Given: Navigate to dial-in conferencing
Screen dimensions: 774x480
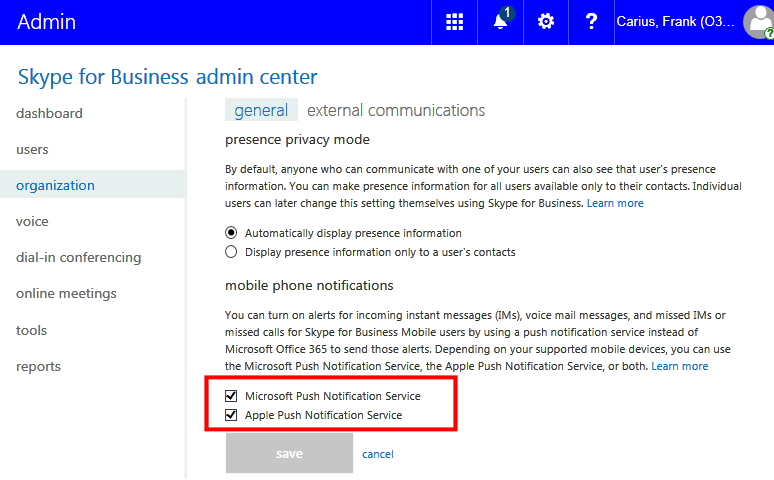Looking at the screenshot, I should click(78, 257).
